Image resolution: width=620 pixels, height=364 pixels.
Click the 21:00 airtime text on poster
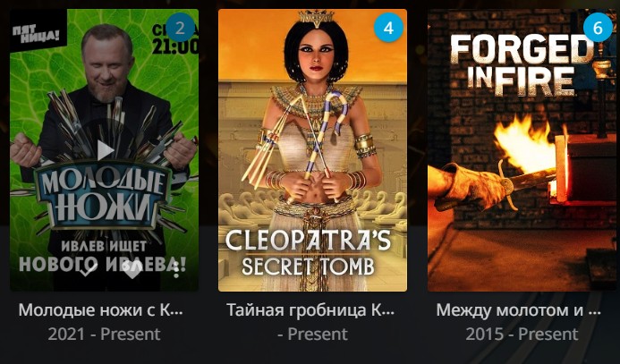[174, 47]
